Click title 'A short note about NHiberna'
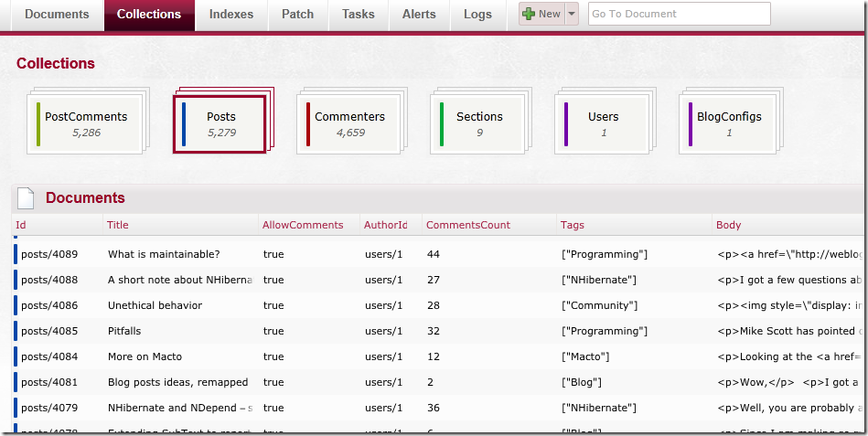 pyautogui.click(x=180, y=280)
